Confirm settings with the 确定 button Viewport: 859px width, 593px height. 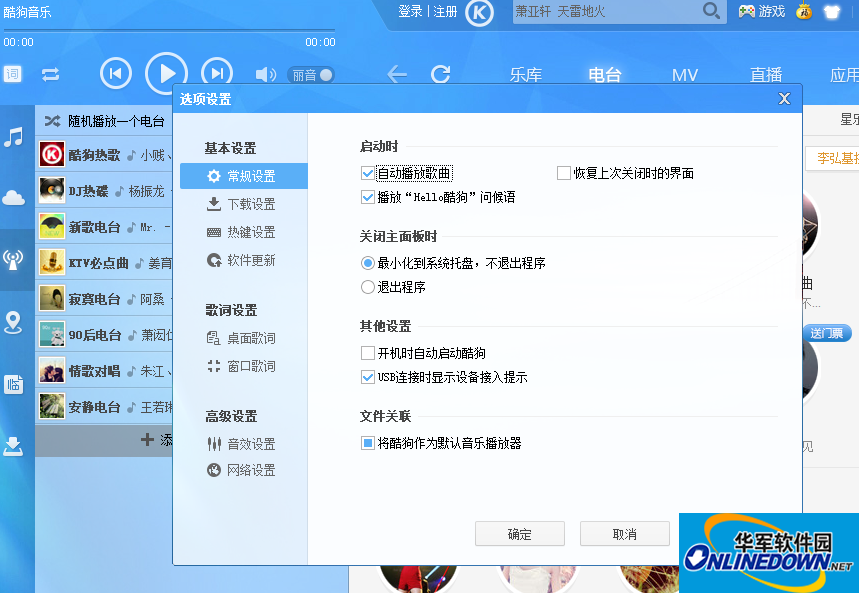[519, 533]
